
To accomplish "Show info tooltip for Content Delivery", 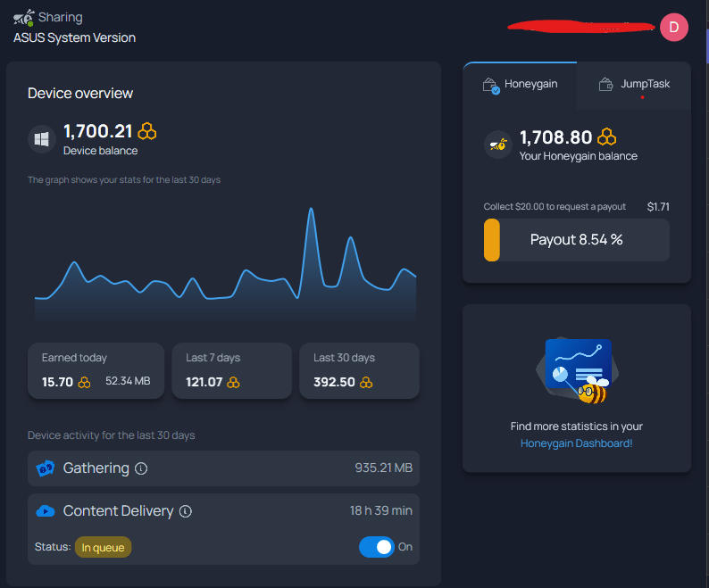I will click(186, 511).
